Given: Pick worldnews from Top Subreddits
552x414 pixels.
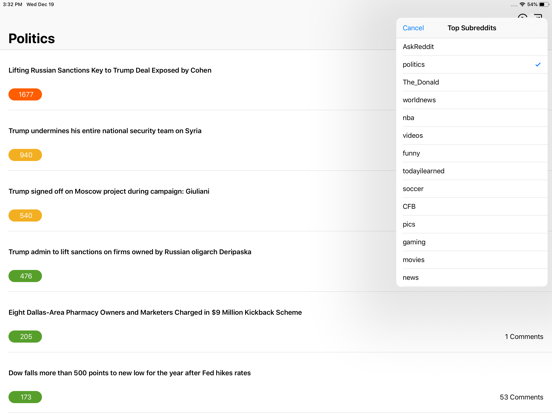Looking at the screenshot, I should coord(472,100).
